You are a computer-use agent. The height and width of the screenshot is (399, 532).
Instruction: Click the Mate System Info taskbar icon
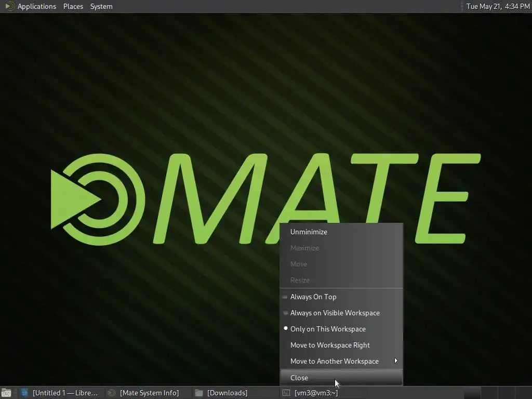click(111, 393)
